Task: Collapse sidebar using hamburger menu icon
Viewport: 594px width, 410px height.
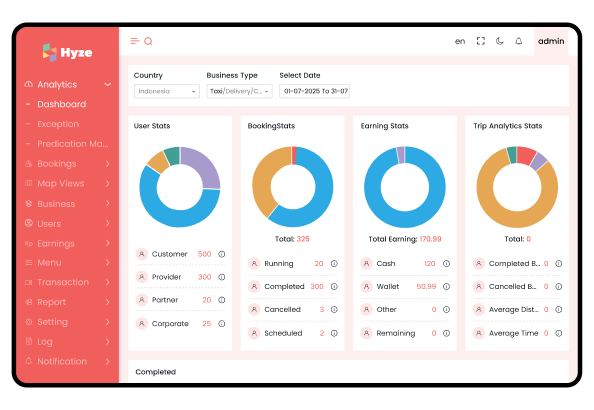Action: tap(135, 41)
